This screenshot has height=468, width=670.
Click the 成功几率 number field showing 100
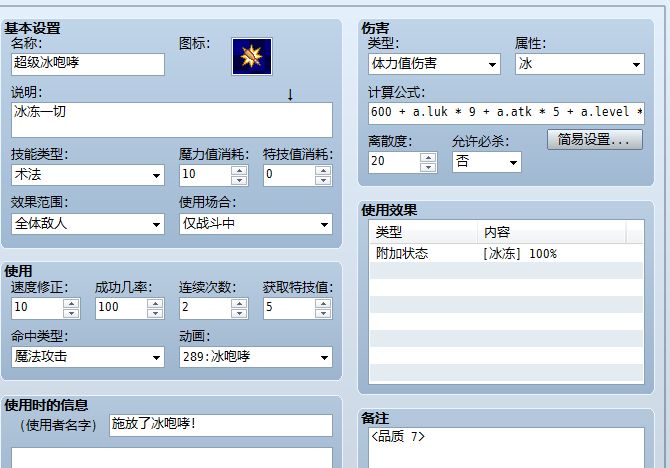(x=121, y=308)
